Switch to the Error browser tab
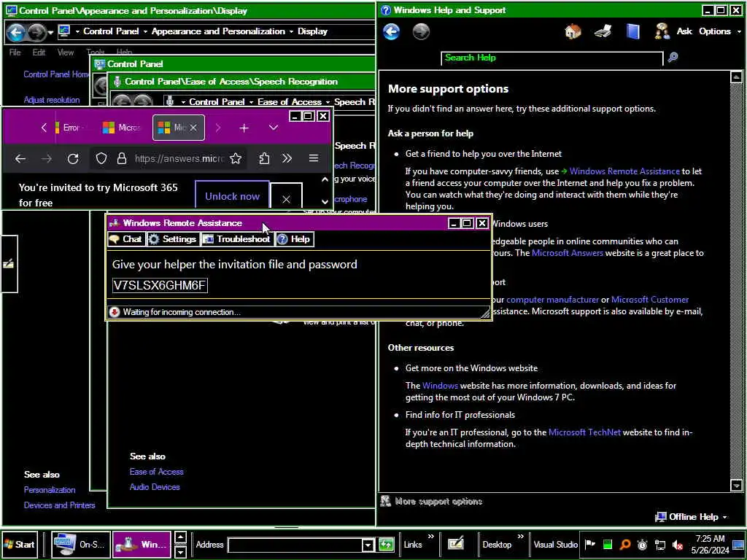This screenshot has height=560, width=747. (69, 128)
